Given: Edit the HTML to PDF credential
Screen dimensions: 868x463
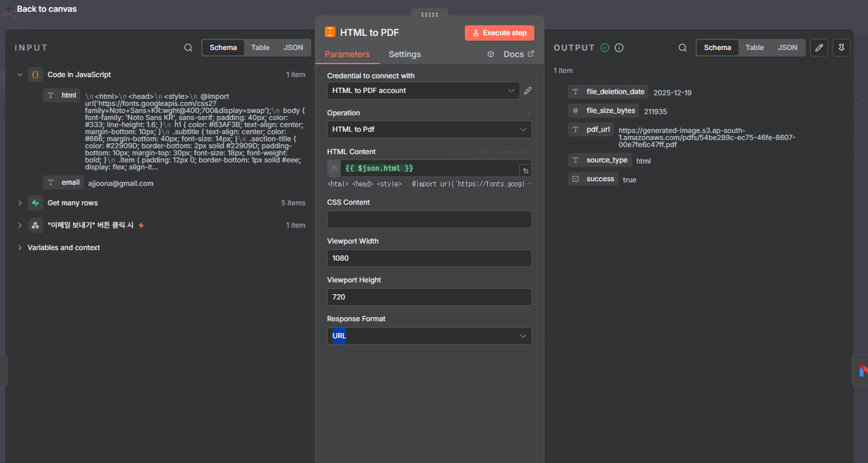Looking at the screenshot, I should pyautogui.click(x=528, y=91).
